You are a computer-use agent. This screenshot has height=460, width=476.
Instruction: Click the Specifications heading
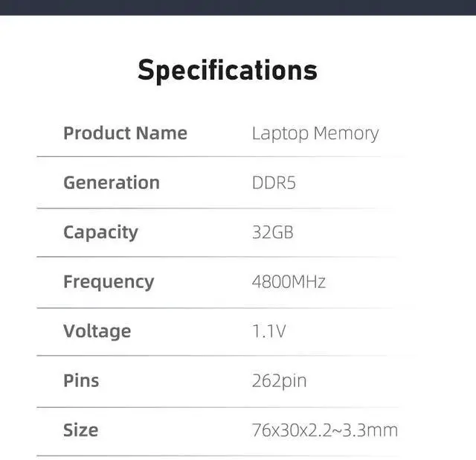click(228, 70)
